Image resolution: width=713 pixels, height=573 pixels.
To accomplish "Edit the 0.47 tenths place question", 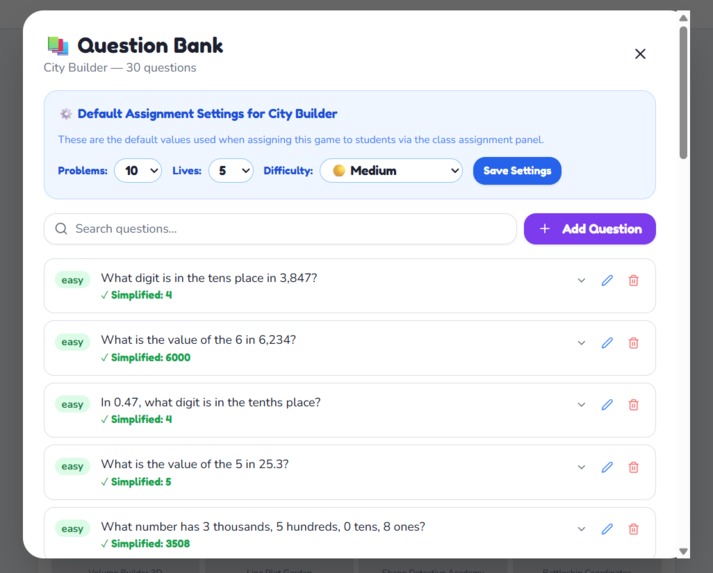I will point(607,404).
